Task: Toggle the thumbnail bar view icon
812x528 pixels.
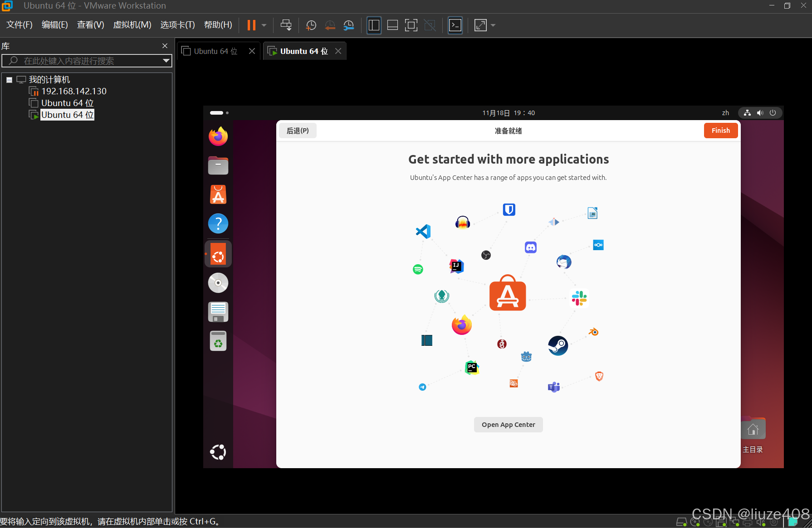Action: [393, 25]
